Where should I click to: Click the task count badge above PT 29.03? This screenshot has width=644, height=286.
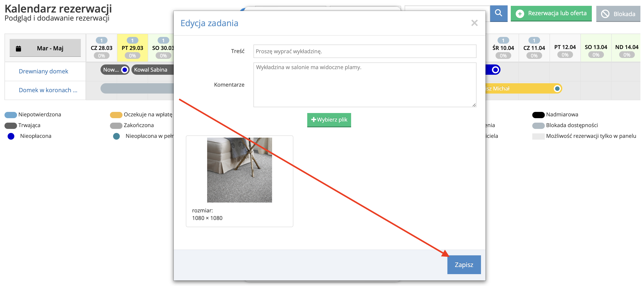coord(133,40)
